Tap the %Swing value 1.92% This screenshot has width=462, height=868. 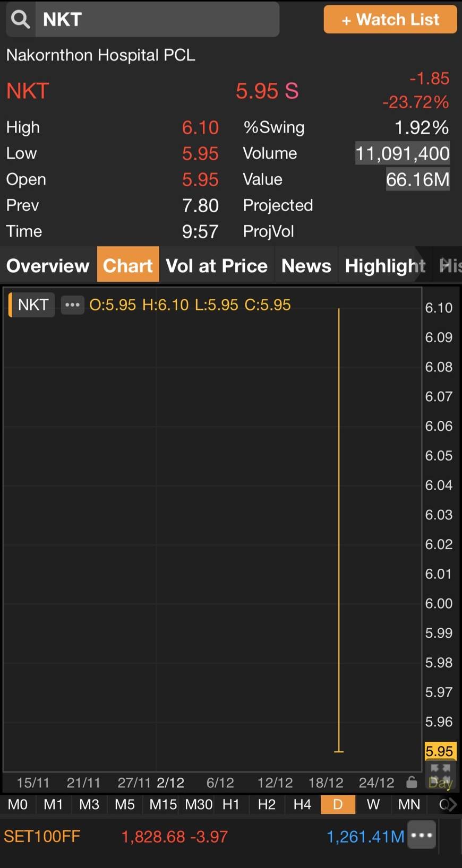tap(422, 127)
